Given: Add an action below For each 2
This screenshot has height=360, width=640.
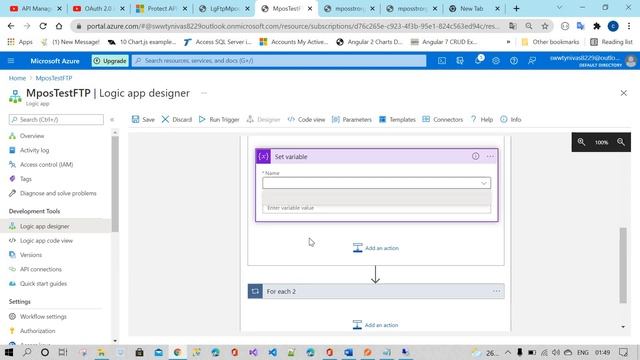Looking at the screenshot, I should 376,325.
